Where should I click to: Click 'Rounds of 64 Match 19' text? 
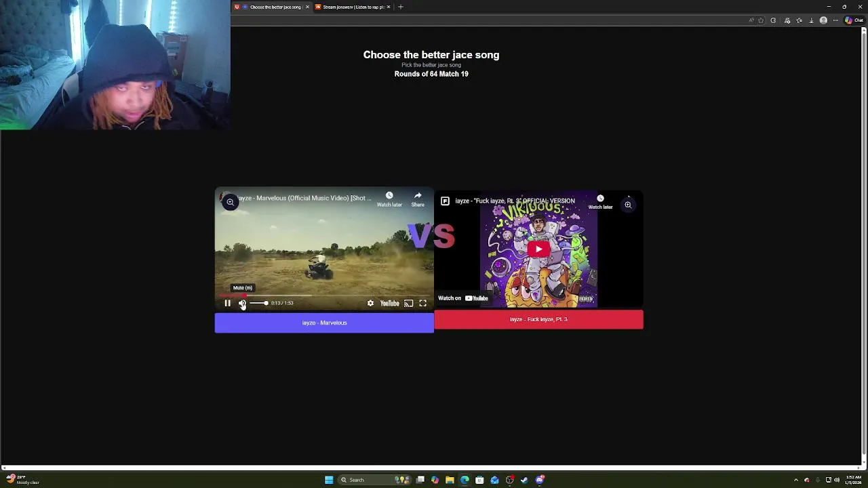[431, 74]
